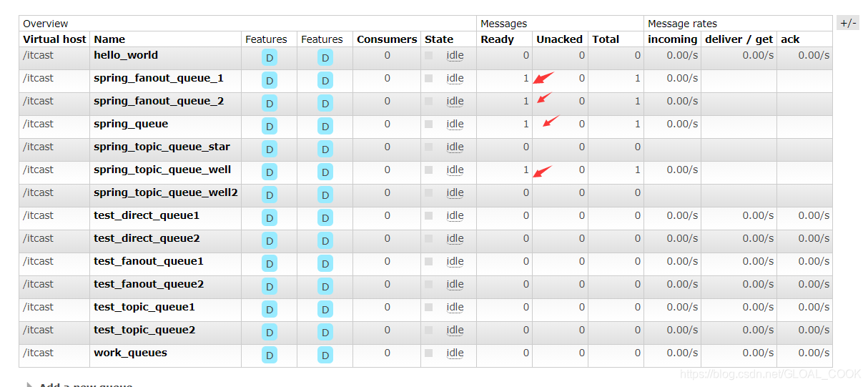The image size is (868, 387).
Task: Sort by Ready messages column header
Action: pyautogui.click(x=497, y=39)
